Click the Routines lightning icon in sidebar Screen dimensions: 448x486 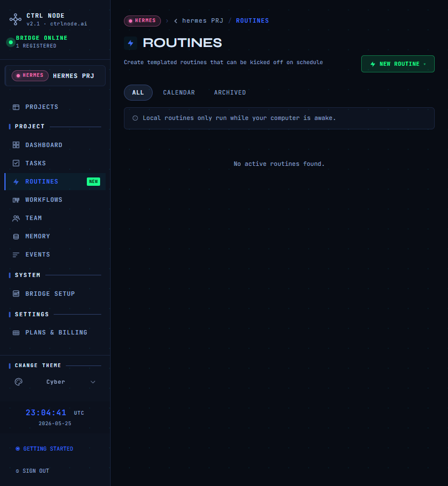point(16,182)
